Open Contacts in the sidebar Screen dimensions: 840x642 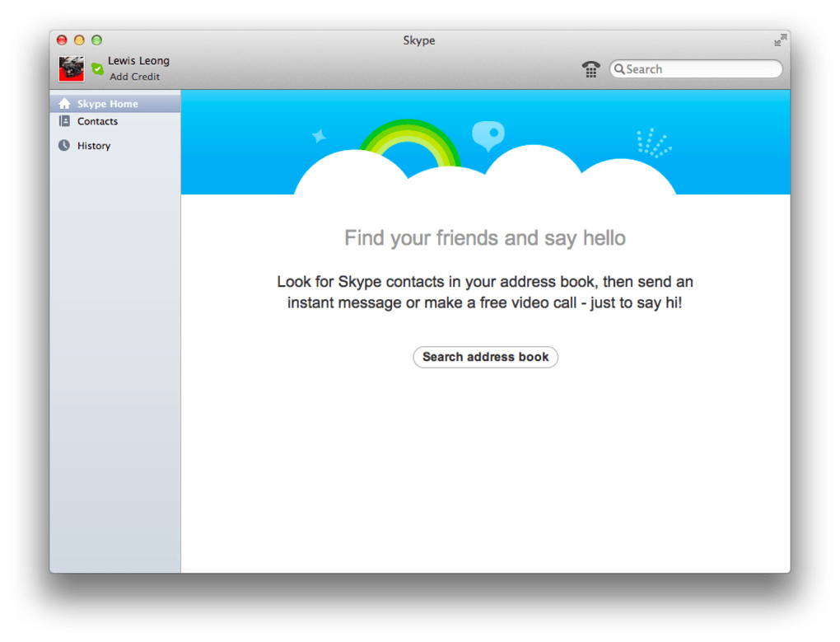pyautogui.click(x=115, y=121)
